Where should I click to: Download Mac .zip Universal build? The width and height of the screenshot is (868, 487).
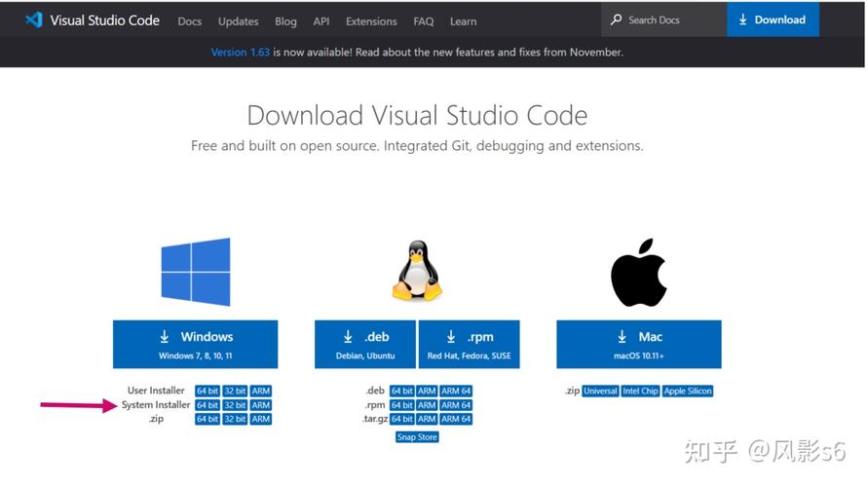point(600,391)
